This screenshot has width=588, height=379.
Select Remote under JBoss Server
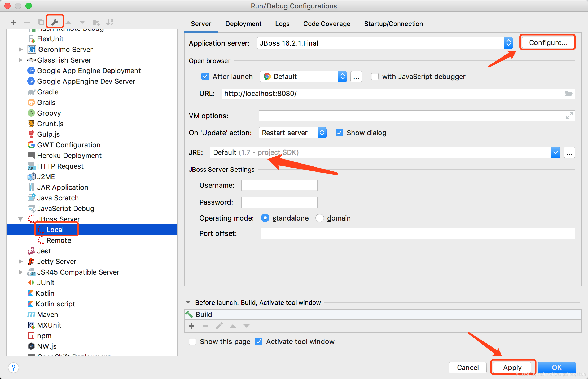pyautogui.click(x=59, y=240)
